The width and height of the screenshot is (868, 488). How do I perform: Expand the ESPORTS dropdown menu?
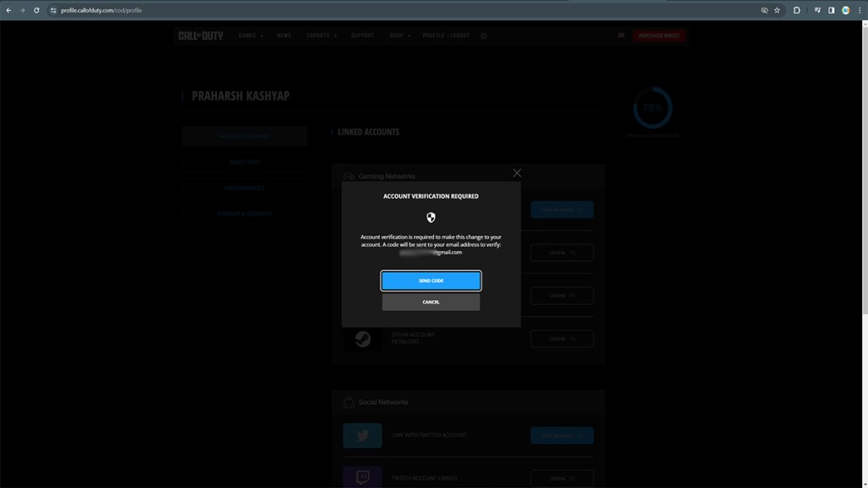click(320, 36)
